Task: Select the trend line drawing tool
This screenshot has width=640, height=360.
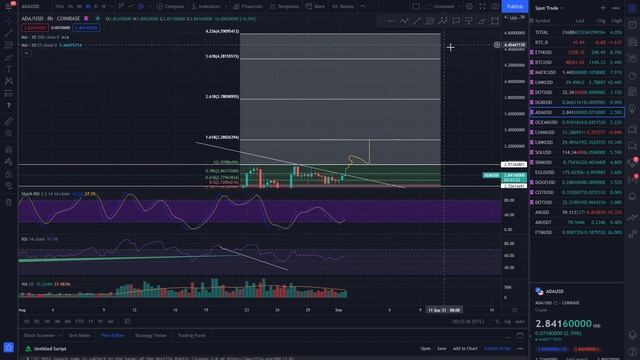Action: [x=8, y=33]
